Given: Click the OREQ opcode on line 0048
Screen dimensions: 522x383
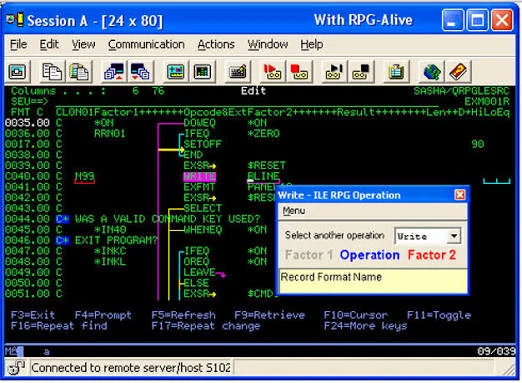Looking at the screenshot, I should pos(196,262).
